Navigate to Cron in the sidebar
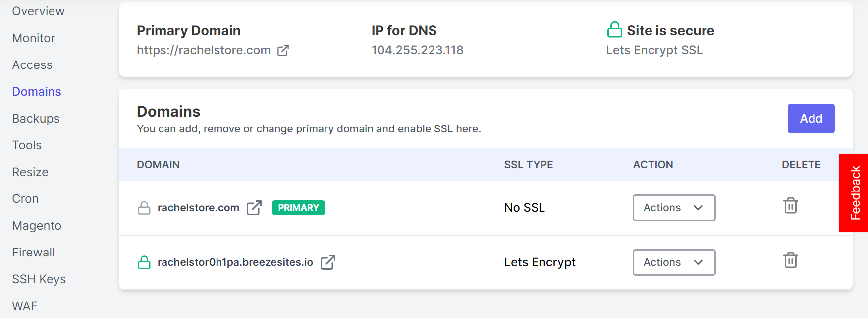This screenshot has width=868, height=318. (x=25, y=199)
